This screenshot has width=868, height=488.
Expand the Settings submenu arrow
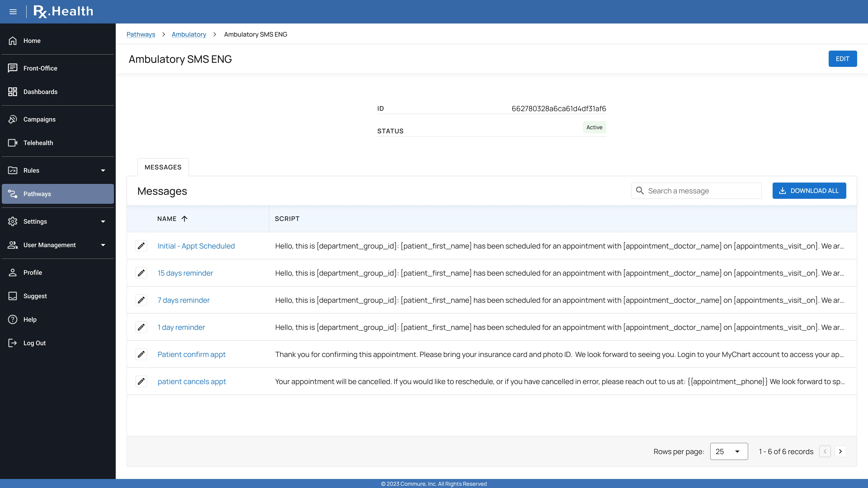[x=103, y=221]
